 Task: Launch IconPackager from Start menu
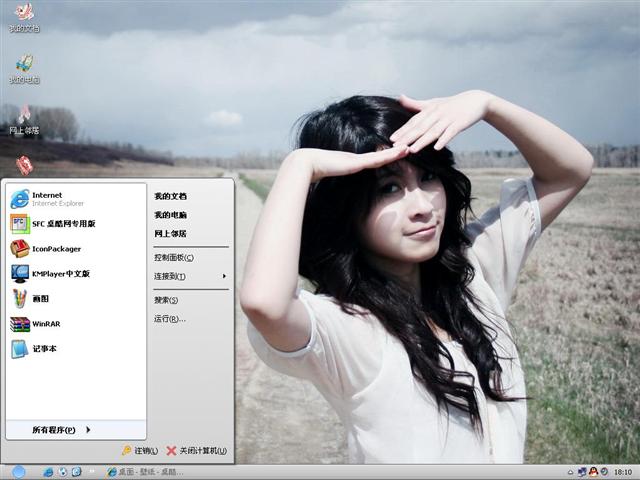pos(76,249)
